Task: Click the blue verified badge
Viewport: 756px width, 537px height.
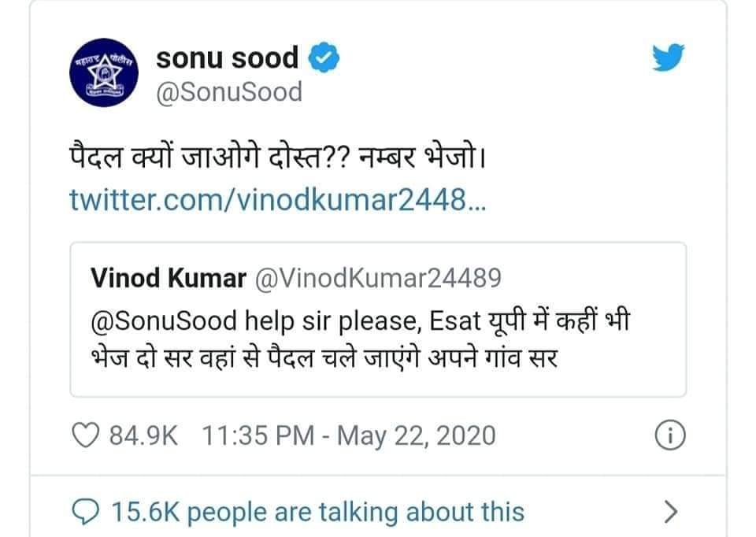Action: coord(324,57)
